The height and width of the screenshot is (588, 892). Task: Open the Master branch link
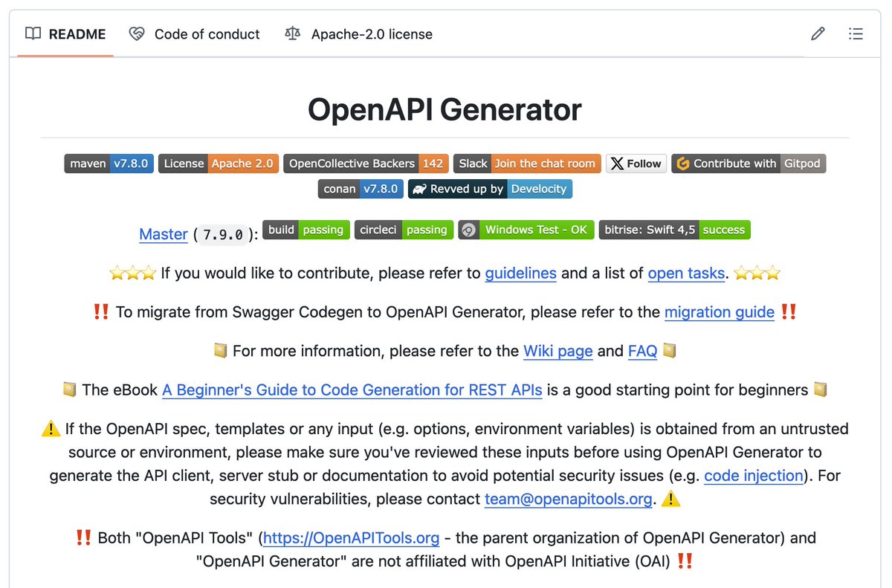(x=164, y=234)
